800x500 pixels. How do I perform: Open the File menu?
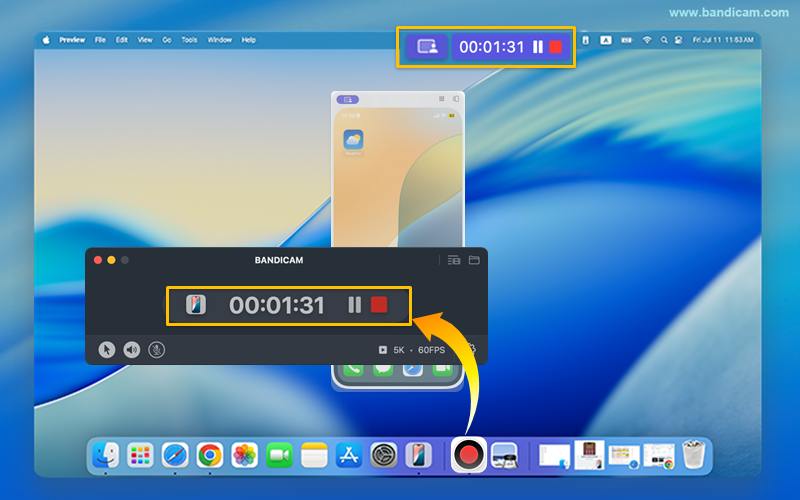[x=100, y=40]
